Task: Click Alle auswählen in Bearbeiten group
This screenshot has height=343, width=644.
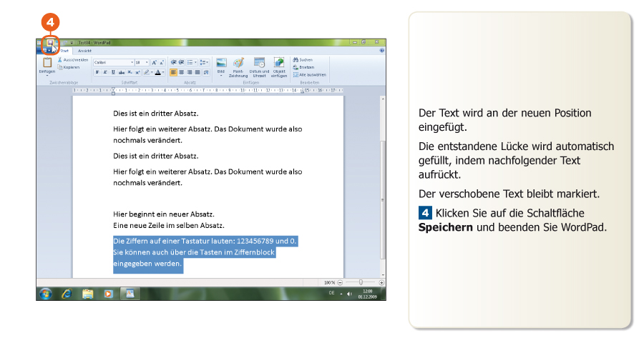Action: point(310,74)
